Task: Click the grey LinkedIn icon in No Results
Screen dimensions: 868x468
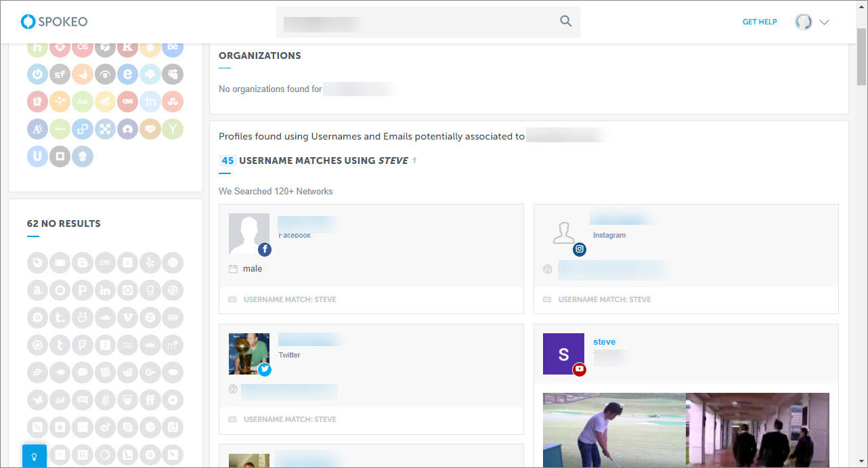Action: 105,290
